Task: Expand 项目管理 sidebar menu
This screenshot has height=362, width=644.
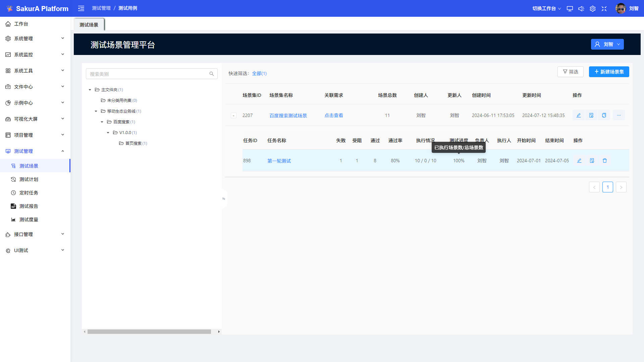Action: [x=35, y=135]
